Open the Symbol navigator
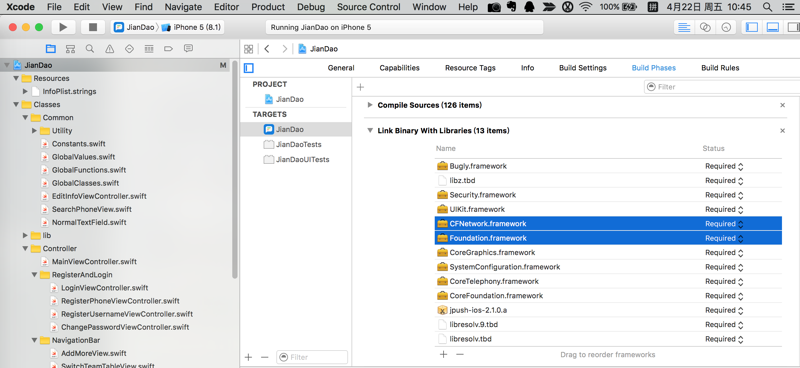The height and width of the screenshot is (368, 800). (70, 49)
